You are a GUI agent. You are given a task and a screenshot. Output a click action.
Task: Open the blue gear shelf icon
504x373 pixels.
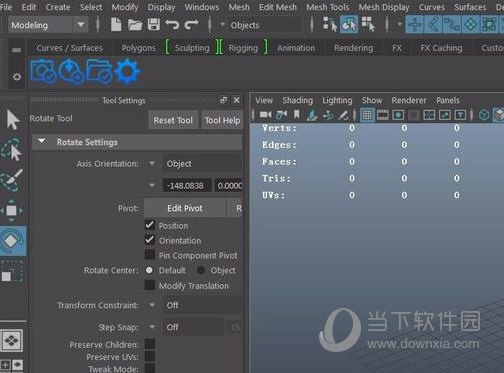(x=127, y=71)
